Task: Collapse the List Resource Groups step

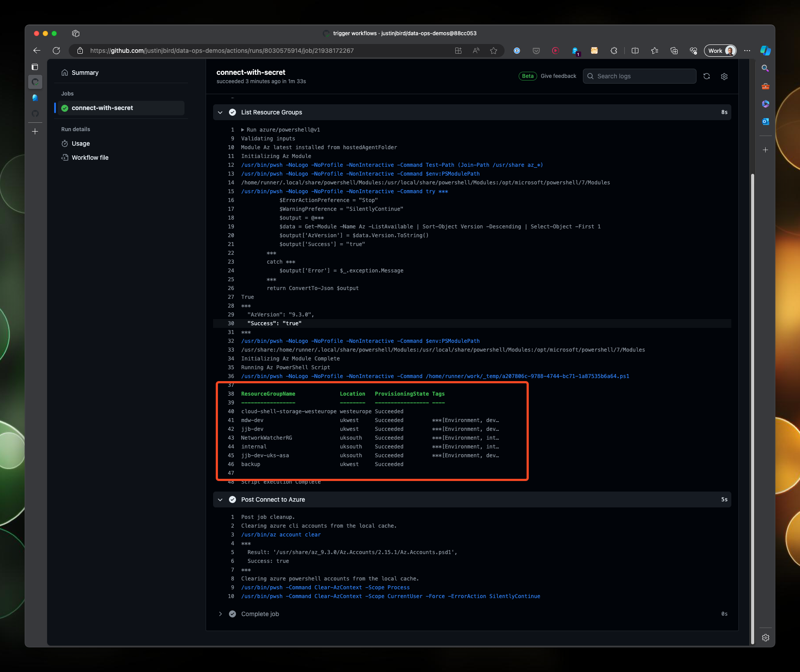Action: (x=220, y=112)
